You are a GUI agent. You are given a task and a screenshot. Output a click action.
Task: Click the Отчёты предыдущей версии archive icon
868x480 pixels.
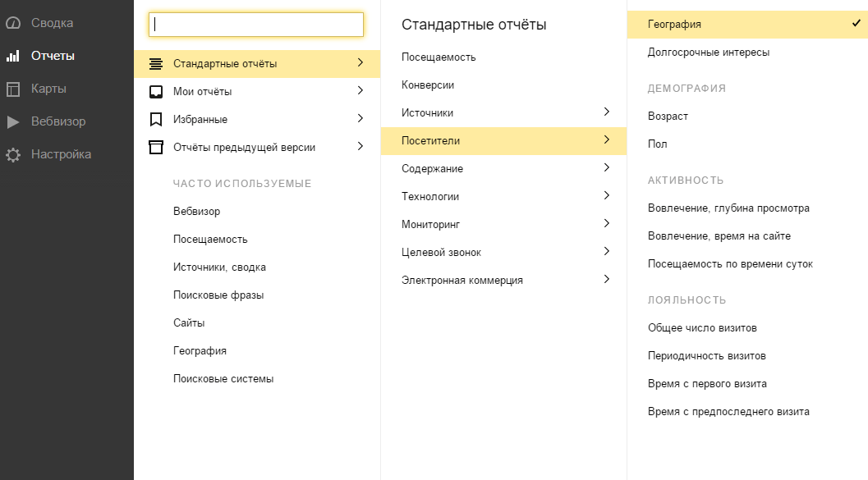coord(156,147)
